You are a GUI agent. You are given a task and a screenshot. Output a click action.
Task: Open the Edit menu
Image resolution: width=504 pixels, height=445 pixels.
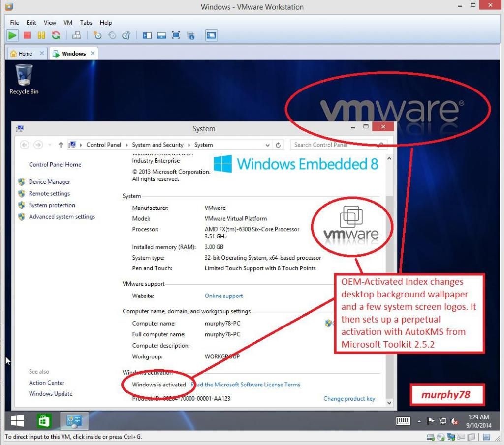point(31,23)
